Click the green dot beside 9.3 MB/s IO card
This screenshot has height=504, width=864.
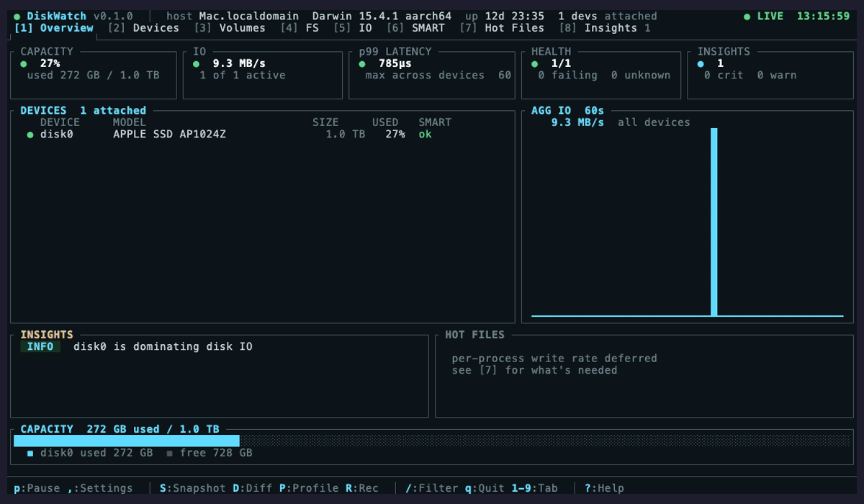click(197, 63)
